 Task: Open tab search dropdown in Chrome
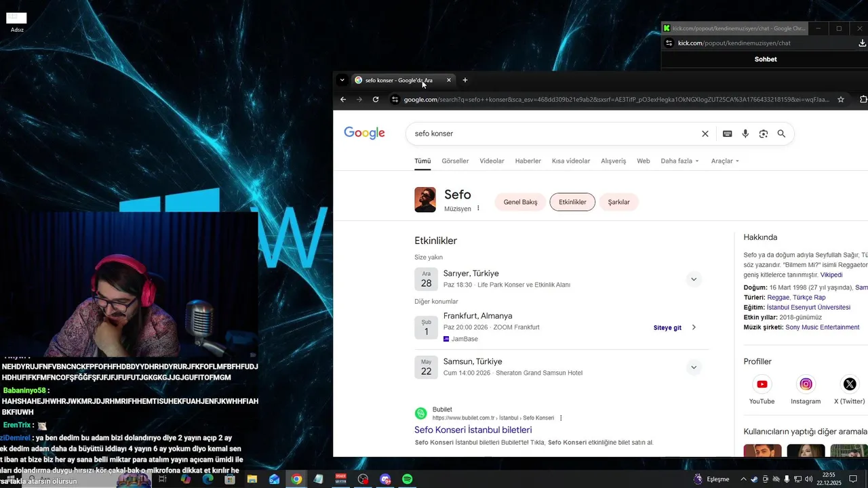coord(342,80)
